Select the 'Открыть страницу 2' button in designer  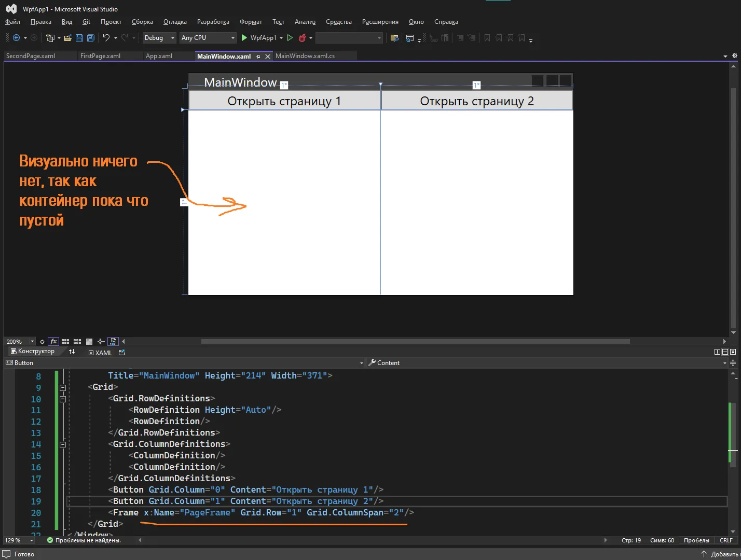pos(477,101)
